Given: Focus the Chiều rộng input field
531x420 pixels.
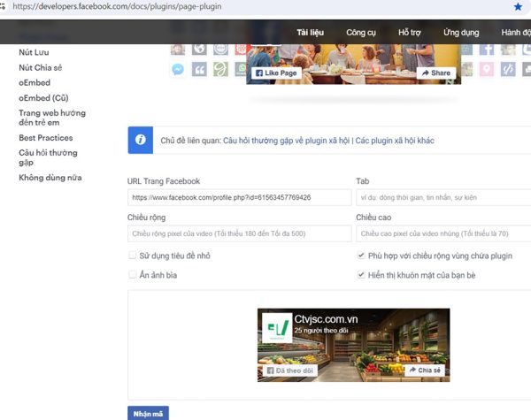Looking at the screenshot, I should (240, 233).
